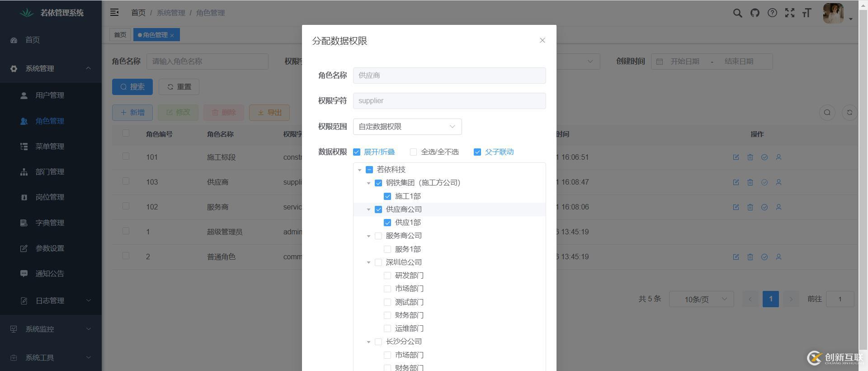868x371 pixels.
Task: Expand the 日志管理 sidebar submenu
Action: tap(51, 300)
